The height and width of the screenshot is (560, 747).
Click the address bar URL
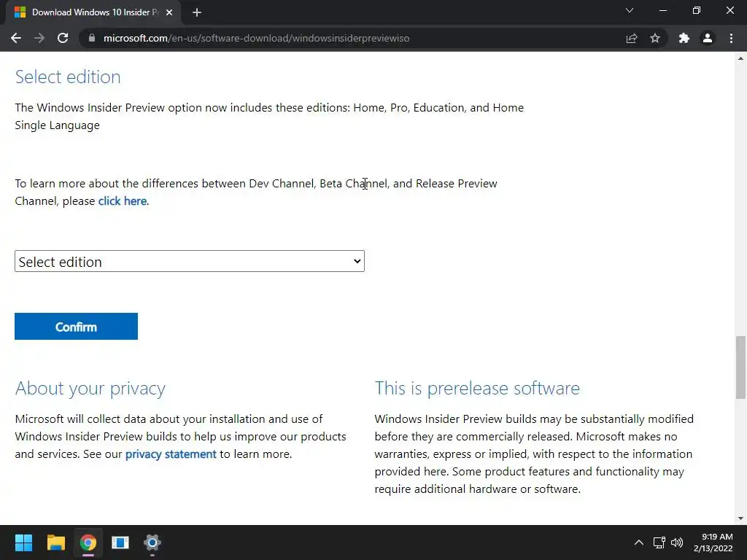[256, 38]
